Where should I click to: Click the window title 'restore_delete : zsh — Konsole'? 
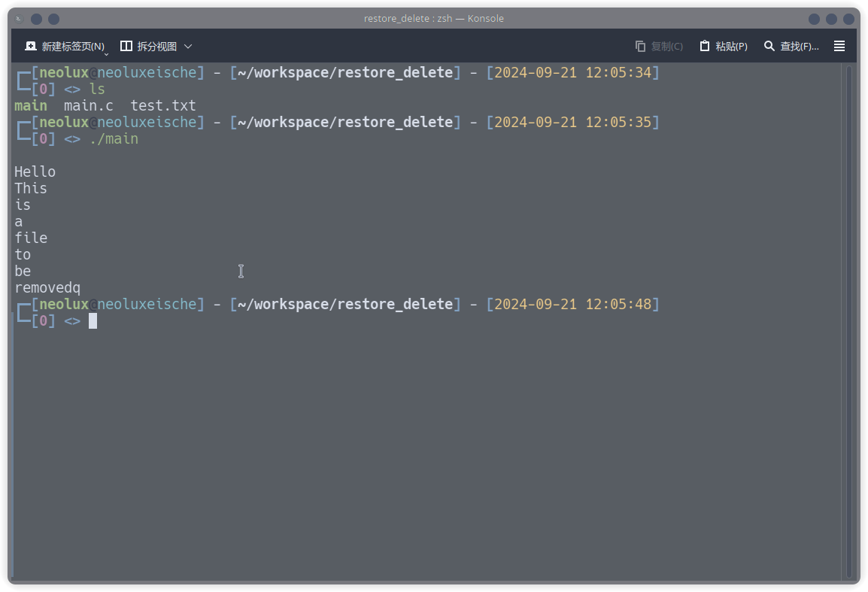click(433, 19)
